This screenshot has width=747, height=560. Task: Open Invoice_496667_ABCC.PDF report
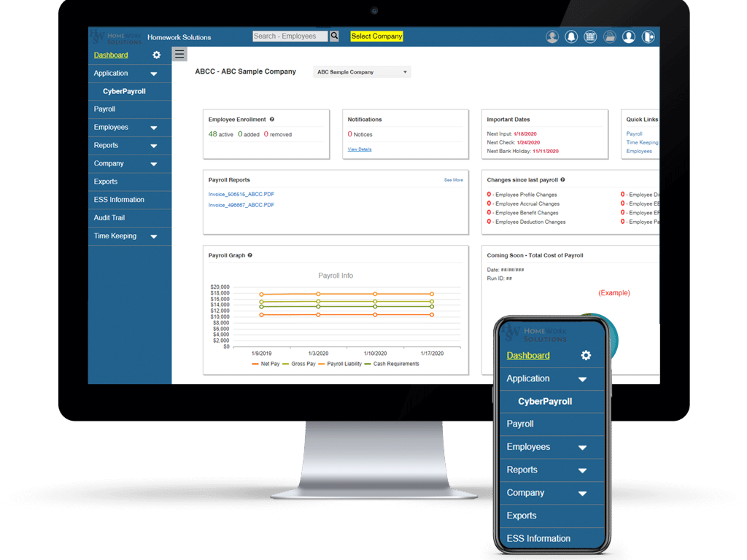point(241,205)
